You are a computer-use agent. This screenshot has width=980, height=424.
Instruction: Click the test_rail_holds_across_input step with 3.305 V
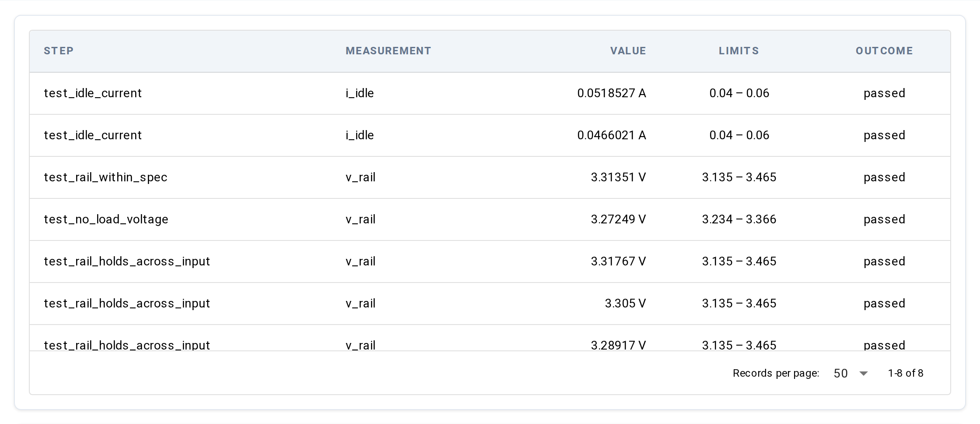(x=127, y=303)
